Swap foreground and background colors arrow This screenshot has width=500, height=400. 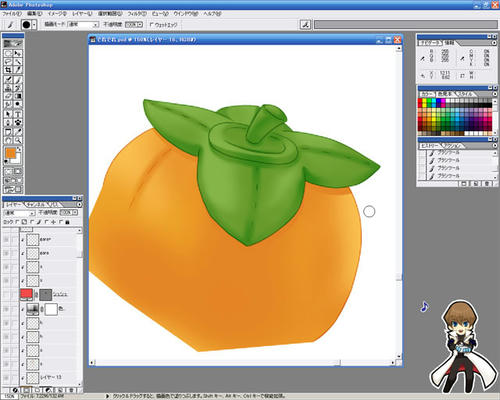click(19, 149)
